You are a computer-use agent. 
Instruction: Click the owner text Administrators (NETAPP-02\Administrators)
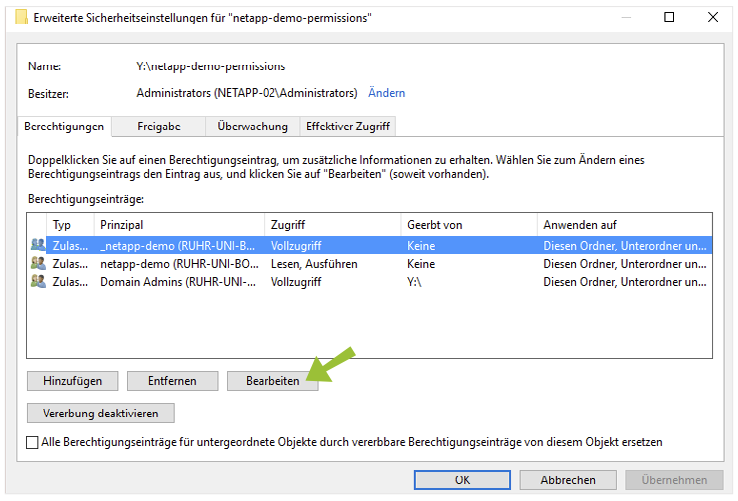tap(247, 93)
